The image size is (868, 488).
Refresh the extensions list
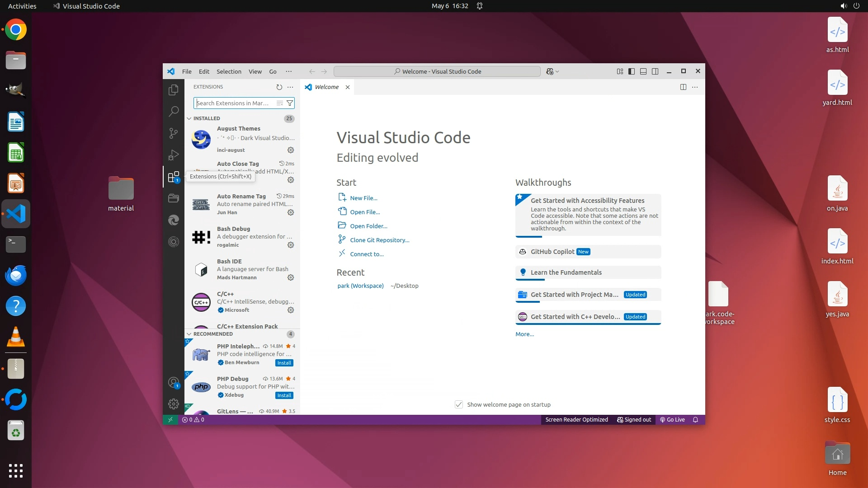[279, 87]
